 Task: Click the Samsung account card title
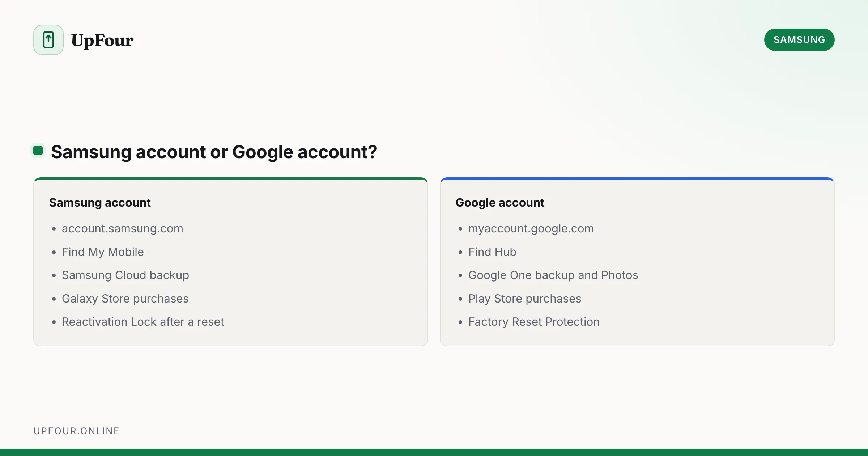[100, 203]
